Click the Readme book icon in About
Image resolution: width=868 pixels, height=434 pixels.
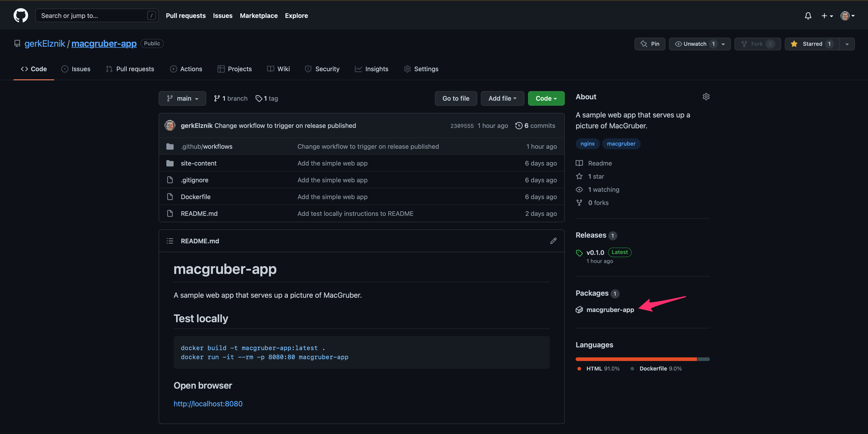[579, 163]
